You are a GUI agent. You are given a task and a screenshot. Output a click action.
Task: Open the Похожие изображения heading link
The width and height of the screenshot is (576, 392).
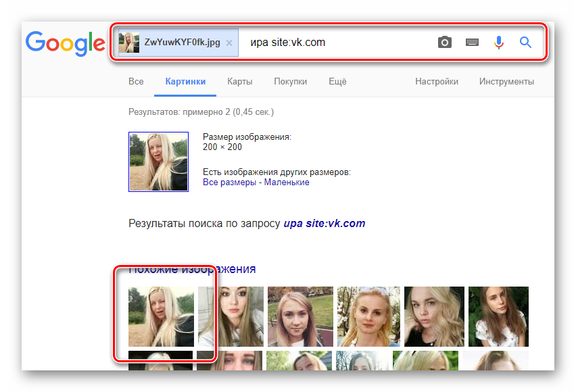[192, 269]
